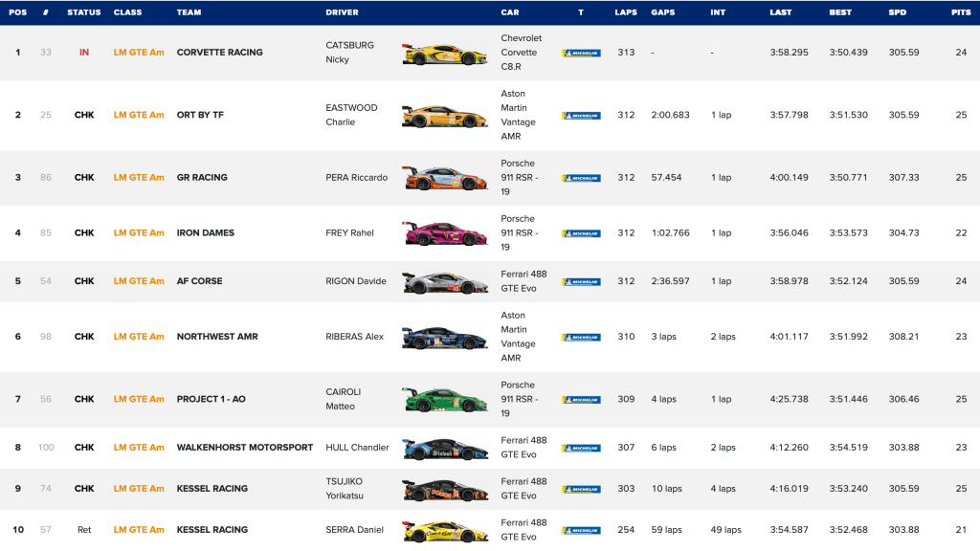Viewport: 980px width, 551px height.
Task: Click the GR Racing Porsche car image
Action: click(444, 179)
